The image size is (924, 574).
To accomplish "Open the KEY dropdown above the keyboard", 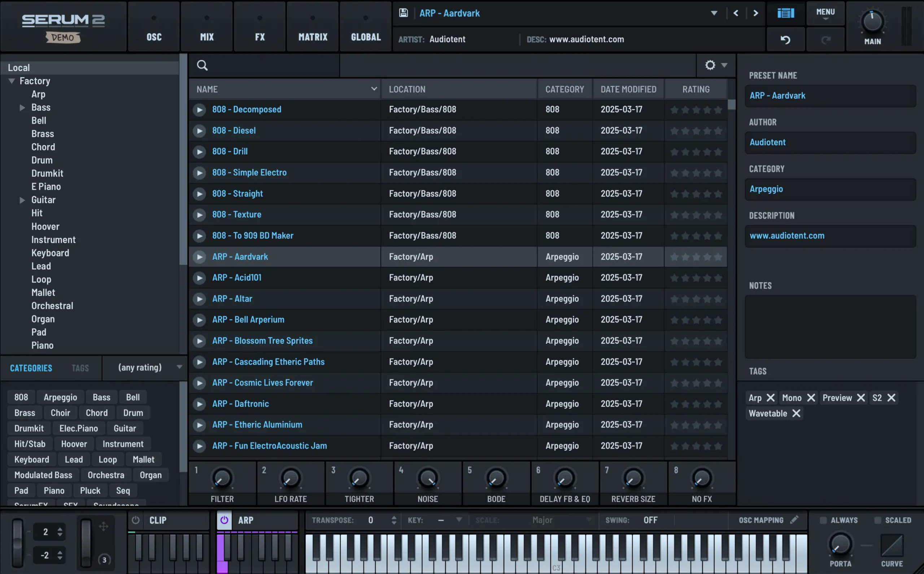I will [x=459, y=520].
